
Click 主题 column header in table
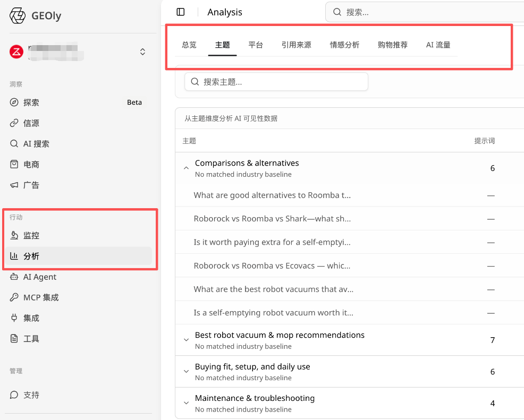189,141
